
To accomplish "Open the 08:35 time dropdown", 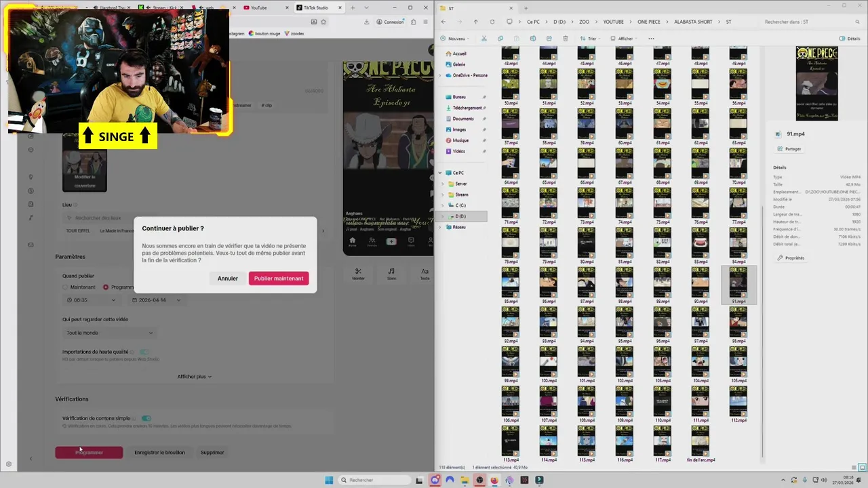I will [x=92, y=300].
